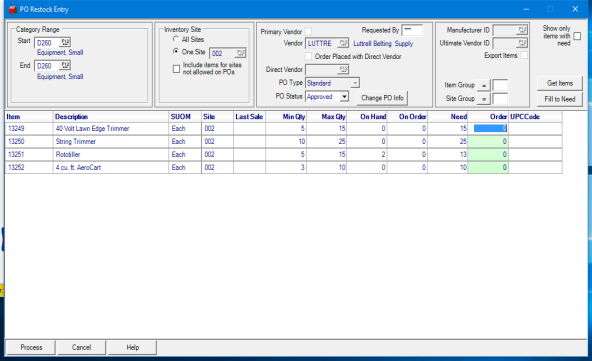Open the Vendor LUTTRE lookup button
Image resolution: width=592 pixels, height=361 pixels.
click(343, 43)
